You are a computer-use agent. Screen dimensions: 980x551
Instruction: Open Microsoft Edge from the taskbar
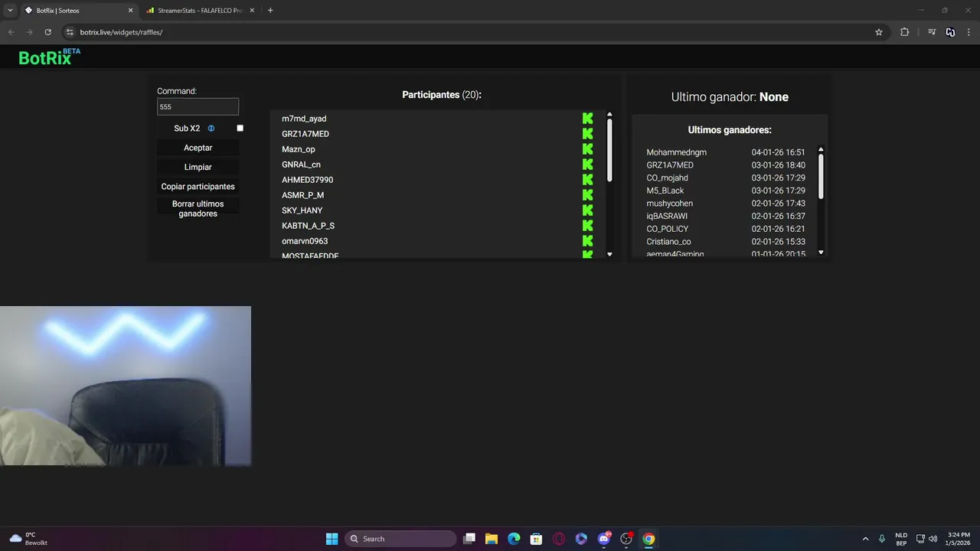pos(514,539)
